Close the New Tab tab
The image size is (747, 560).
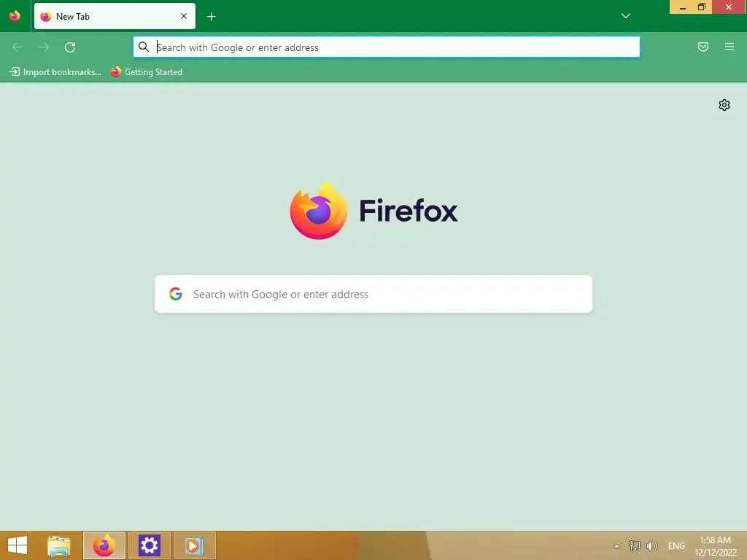pos(184,16)
